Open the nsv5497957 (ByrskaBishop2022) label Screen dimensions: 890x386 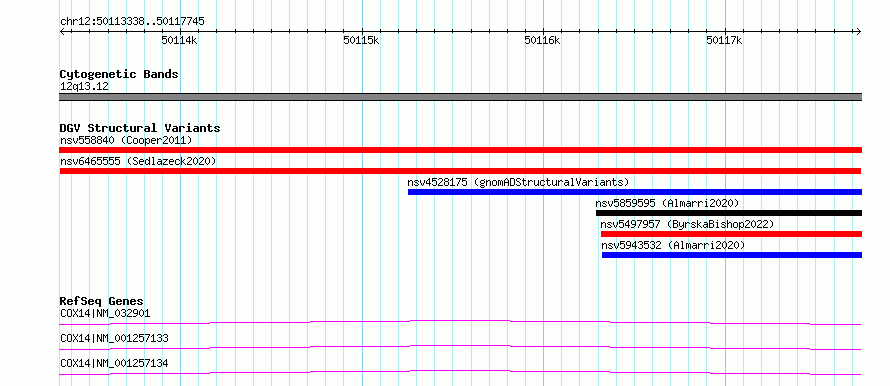coord(687,224)
